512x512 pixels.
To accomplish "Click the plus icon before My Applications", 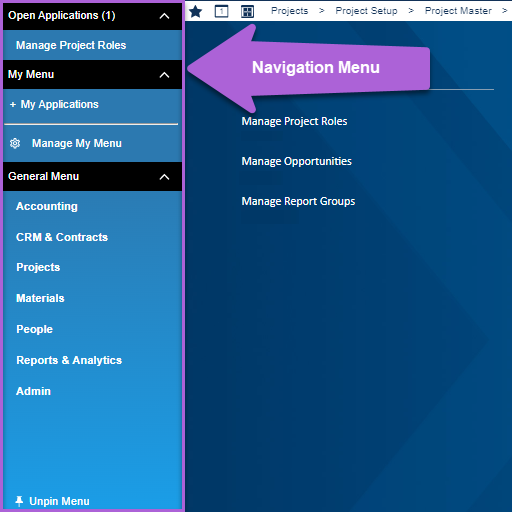I will 13,105.
